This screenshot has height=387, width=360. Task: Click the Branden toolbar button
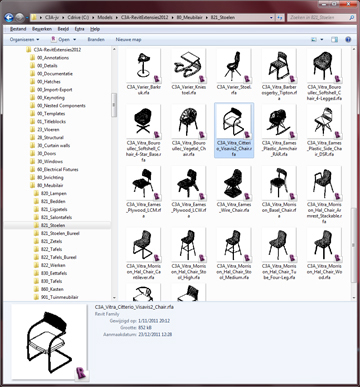(x=96, y=40)
